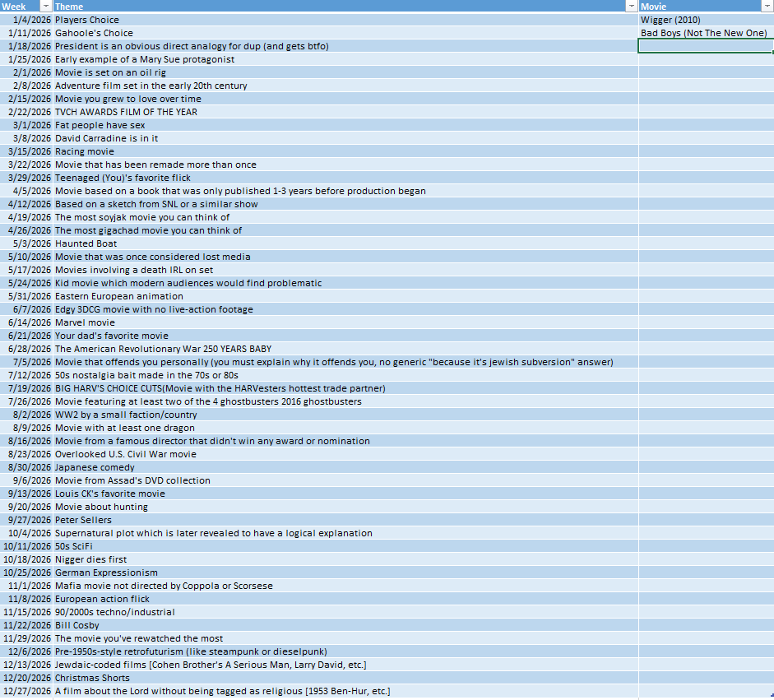
Task: Select the "Marvel movie" cell
Action: [85, 322]
